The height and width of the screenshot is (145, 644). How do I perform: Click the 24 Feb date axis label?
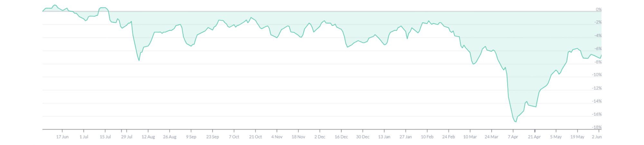tap(449, 137)
